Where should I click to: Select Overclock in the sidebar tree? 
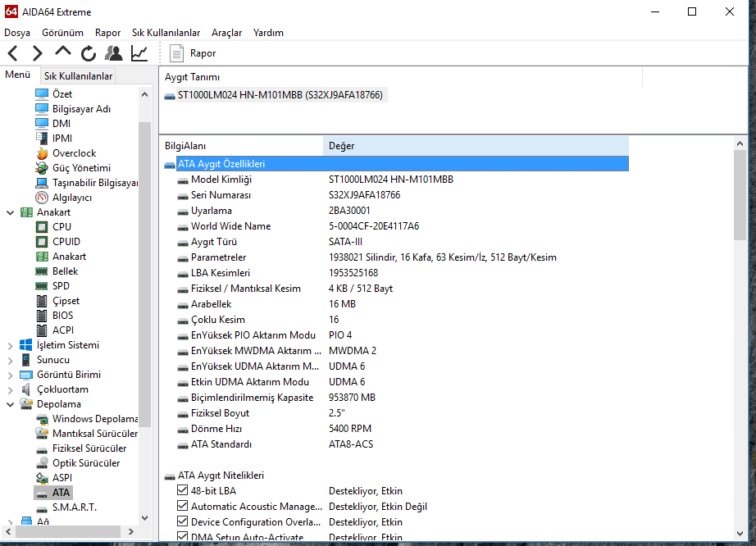(x=74, y=153)
